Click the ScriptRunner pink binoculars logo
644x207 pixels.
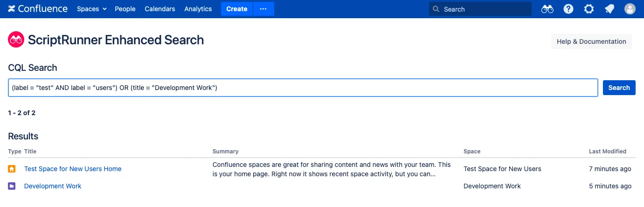click(x=16, y=40)
